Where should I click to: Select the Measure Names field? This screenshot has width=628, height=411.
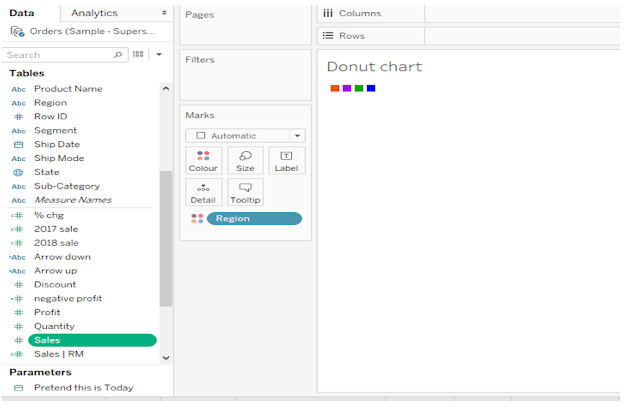coord(73,200)
